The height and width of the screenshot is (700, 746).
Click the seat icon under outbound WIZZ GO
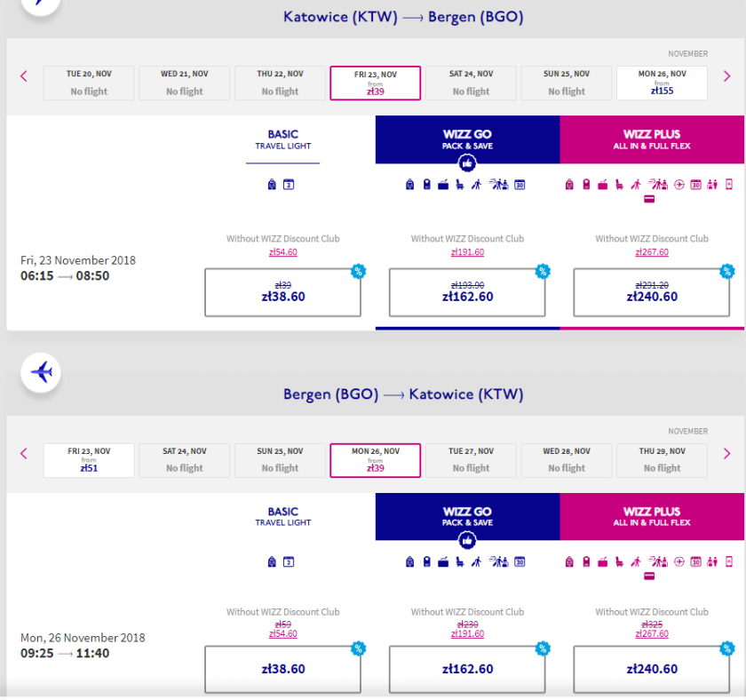(x=459, y=185)
